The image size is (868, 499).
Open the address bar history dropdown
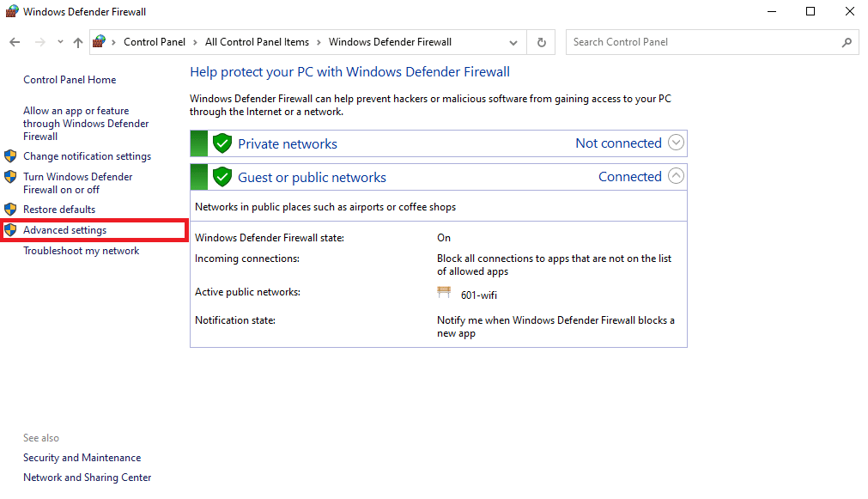513,43
